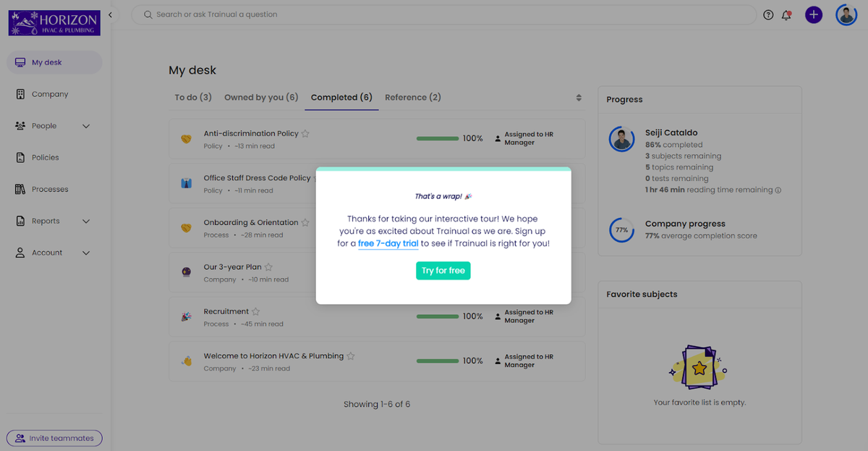
Task: Click Recruitment row Assigned to HR Manager
Action: coord(524,316)
